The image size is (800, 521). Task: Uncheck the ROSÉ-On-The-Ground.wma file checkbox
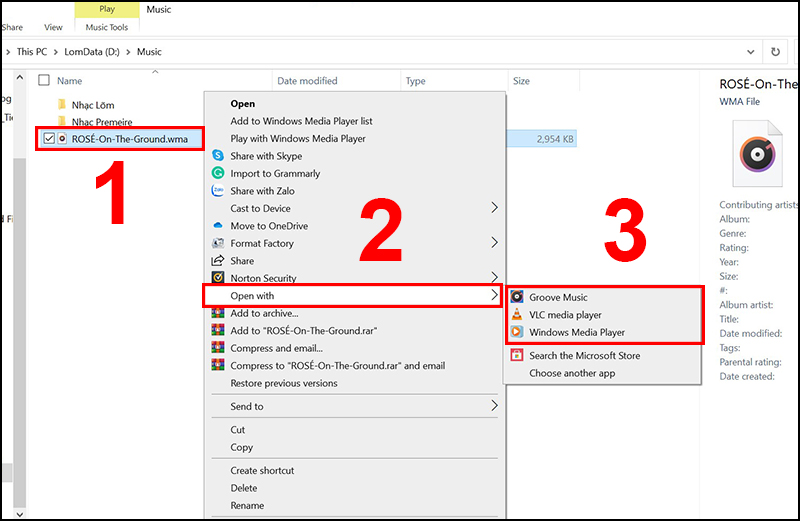click(x=49, y=138)
